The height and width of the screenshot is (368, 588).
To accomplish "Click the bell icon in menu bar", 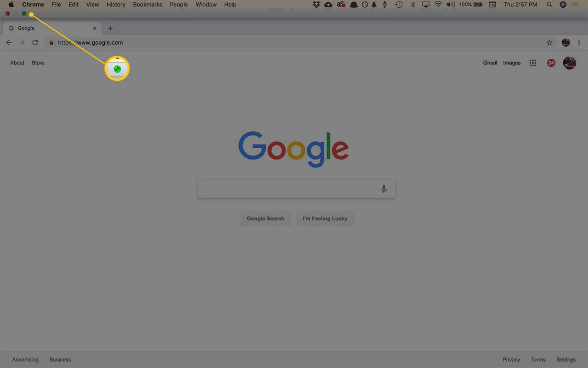I will pyautogui.click(x=374, y=5).
